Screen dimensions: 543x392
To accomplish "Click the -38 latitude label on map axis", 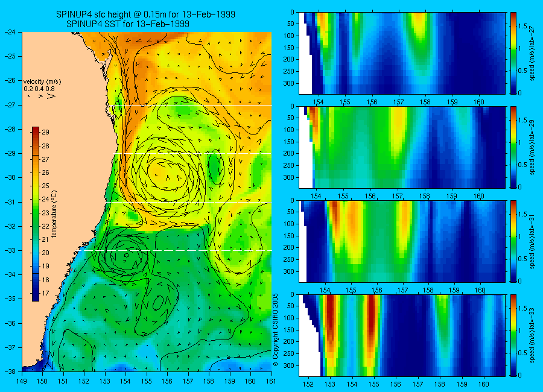I will tap(11, 371).
